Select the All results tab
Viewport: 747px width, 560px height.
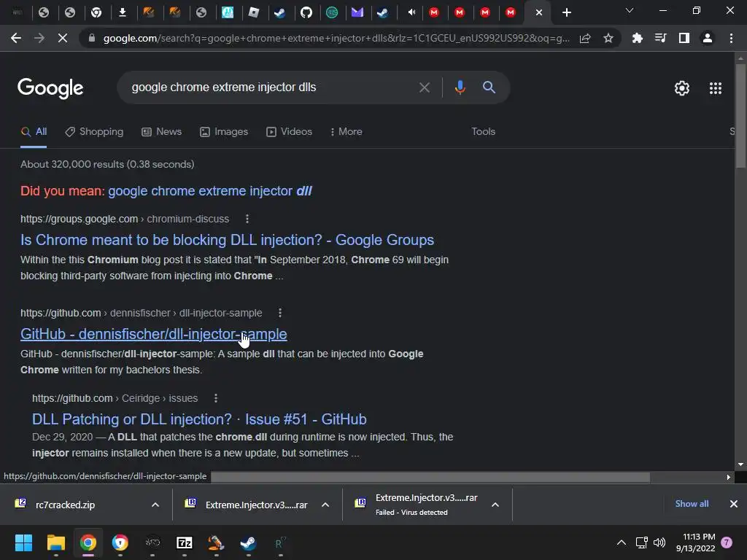[34, 132]
